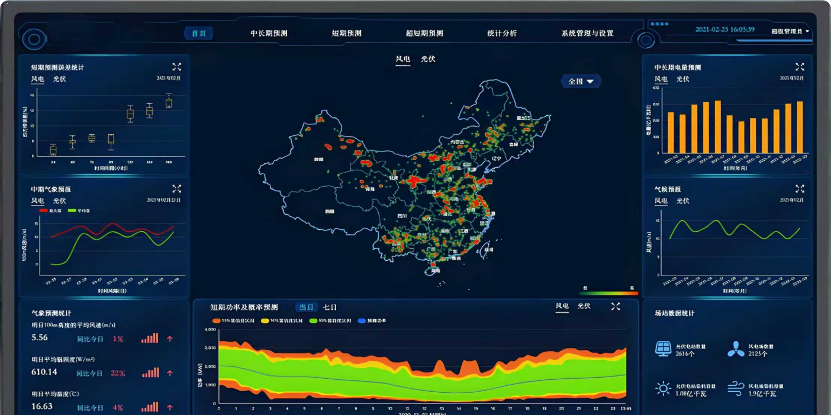Expand the 短期预测误差统计 panel to fullscreen

[x=176, y=67]
